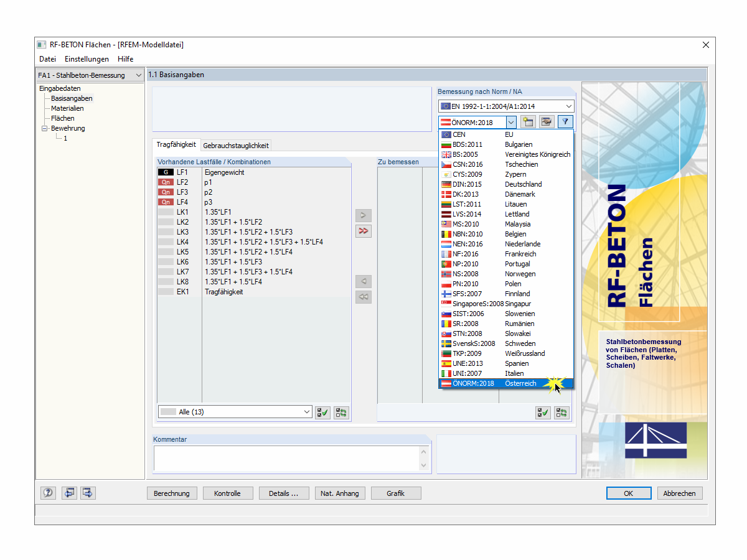The width and height of the screenshot is (747, 560).
Task: Open the Einstellungen menu
Action: (x=87, y=59)
